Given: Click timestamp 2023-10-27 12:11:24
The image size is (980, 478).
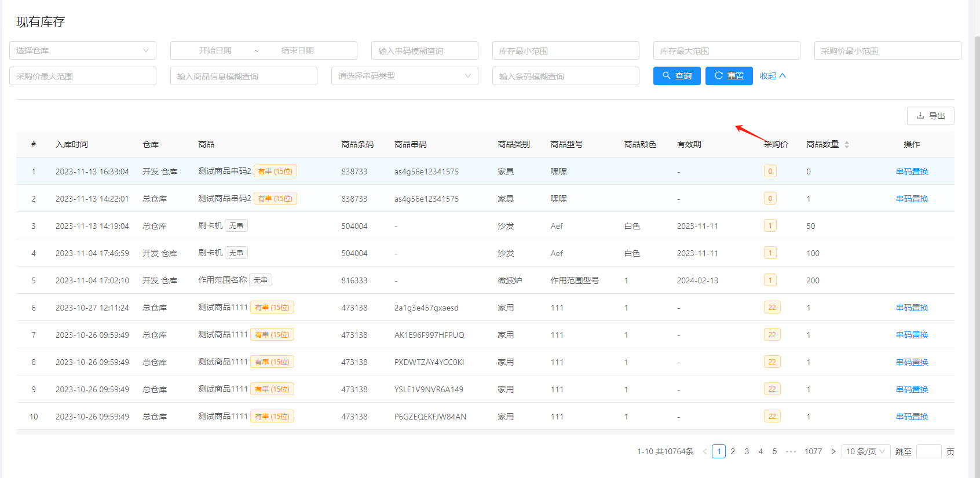Looking at the screenshot, I should click(92, 308).
